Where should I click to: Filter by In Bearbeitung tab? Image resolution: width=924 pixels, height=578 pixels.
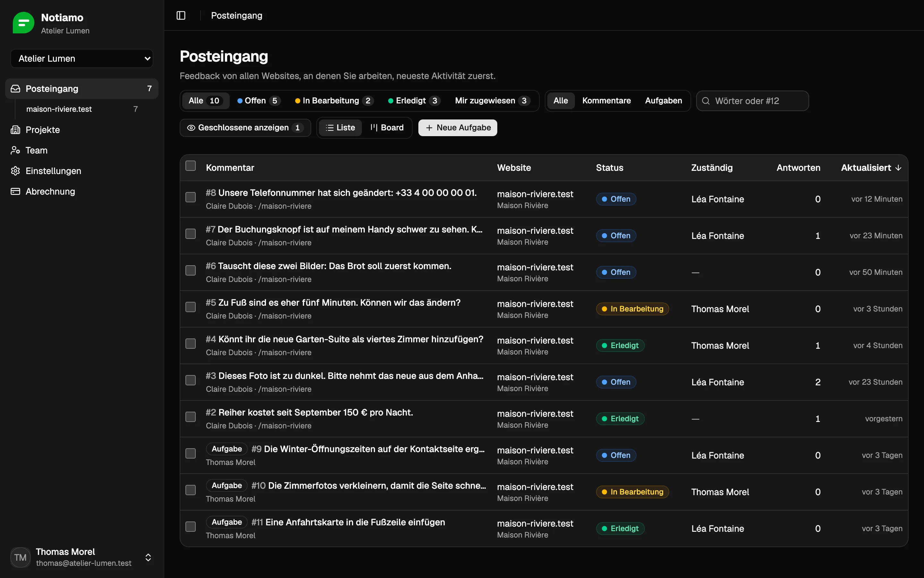coord(334,101)
